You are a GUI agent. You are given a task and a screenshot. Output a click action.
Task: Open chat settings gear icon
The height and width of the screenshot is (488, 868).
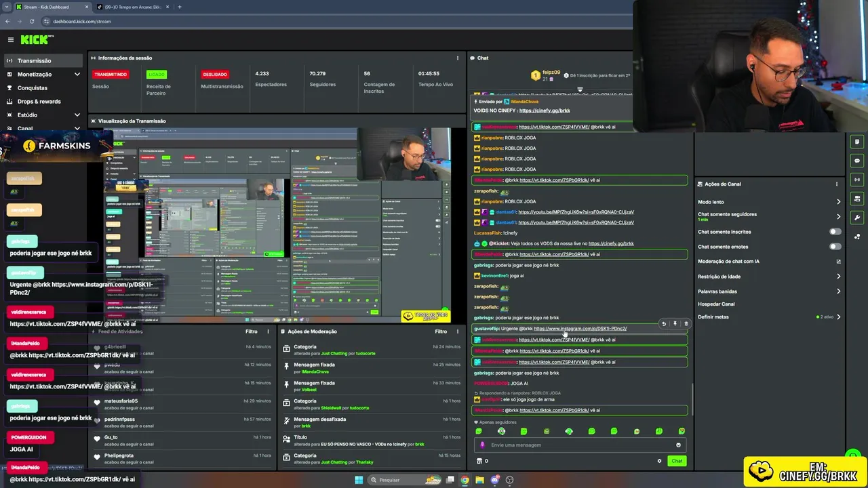pyautogui.click(x=659, y=461)
